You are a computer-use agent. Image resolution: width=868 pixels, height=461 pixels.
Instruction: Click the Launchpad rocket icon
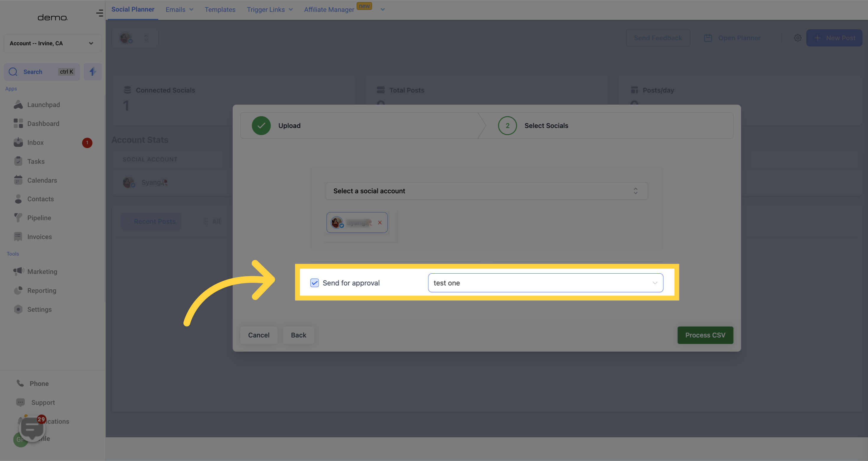(18, 105)
